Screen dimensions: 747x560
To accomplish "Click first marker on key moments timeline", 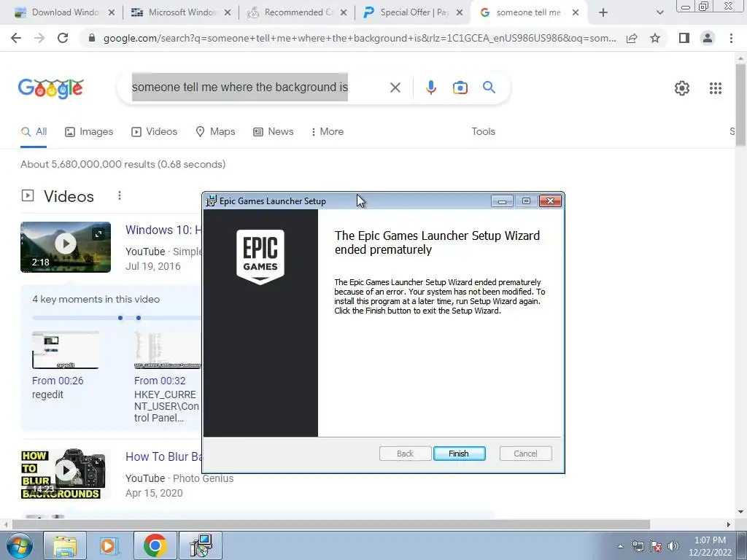I will pos(120,318).
